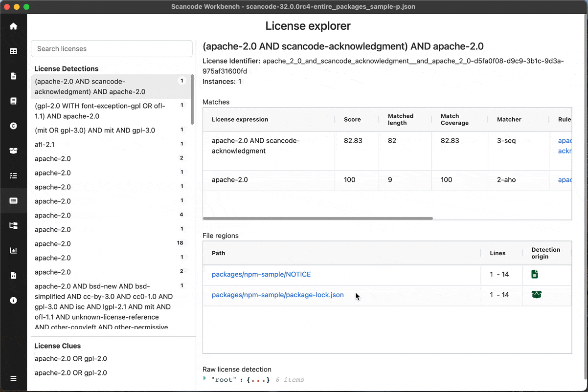Screen dimensions: 588x392
Task: Focus the Search licenses field
Action: [112, 49]
